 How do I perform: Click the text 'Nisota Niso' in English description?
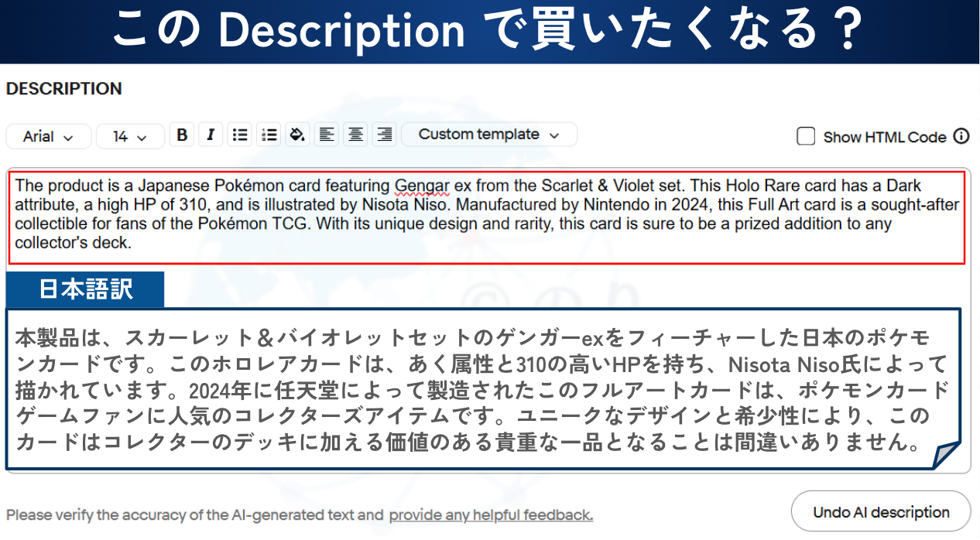[403, 205]
